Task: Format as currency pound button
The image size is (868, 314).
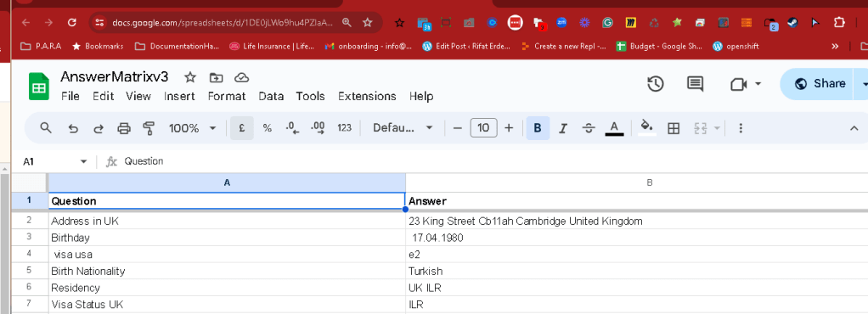Action: tap(242, 128)
